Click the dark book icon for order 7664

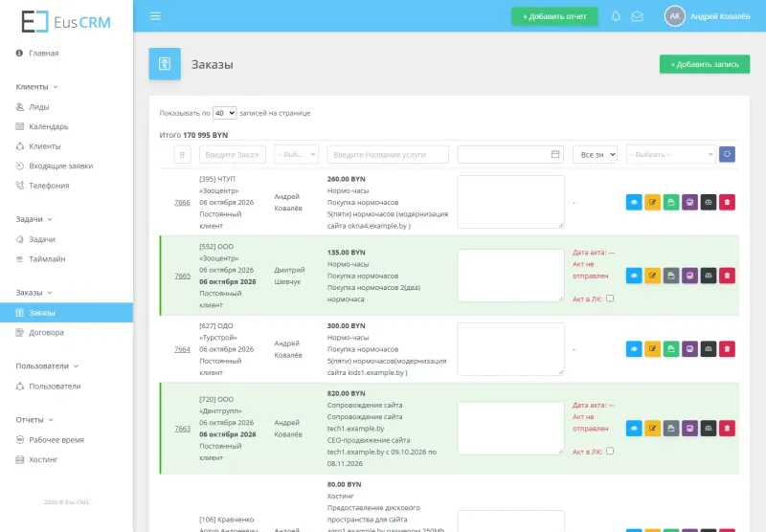[x=709, y=349]
